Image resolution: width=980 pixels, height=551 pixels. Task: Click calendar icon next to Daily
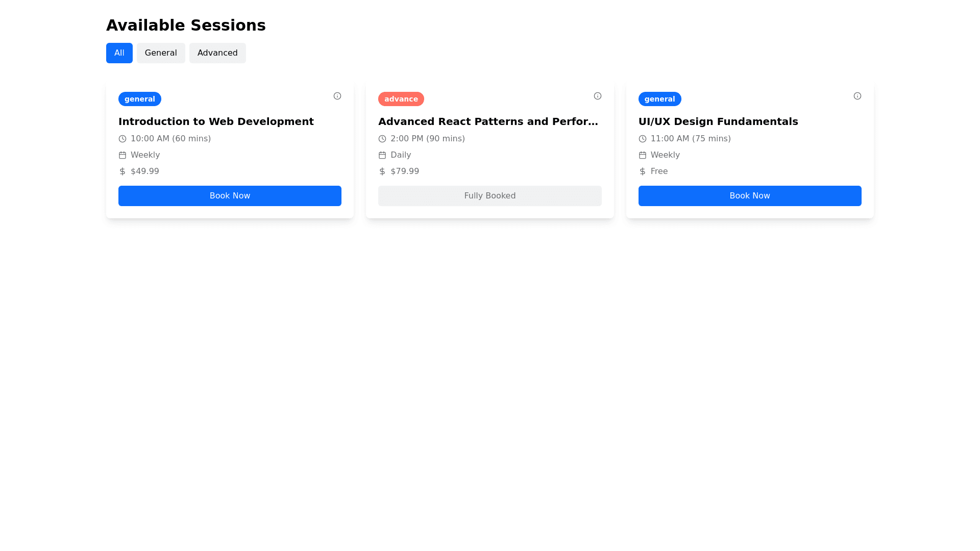(x=382, y=155)
